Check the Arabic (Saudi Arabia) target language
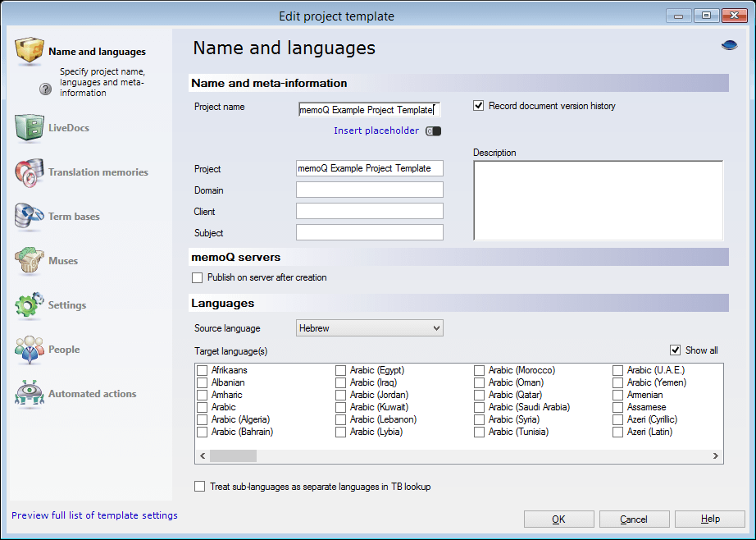The image size is (756, 540). coord(479,407)
